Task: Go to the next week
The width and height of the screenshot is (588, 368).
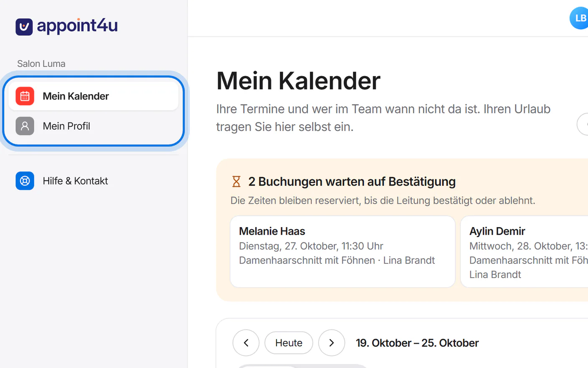Action: pos(332,343)
